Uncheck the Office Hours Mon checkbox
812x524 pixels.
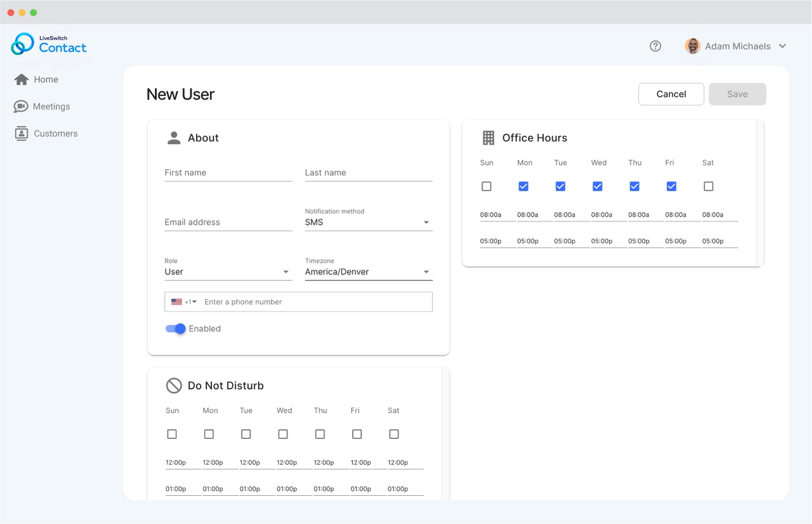[523, 187]
